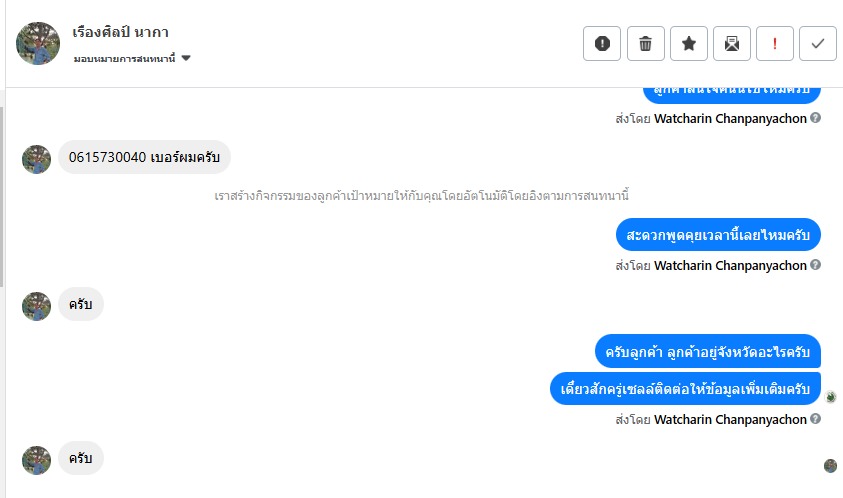Screen dimensions: 843x498
Task: Click the seen indicator beside the last ครับ
Action: [x=830, y=466]
